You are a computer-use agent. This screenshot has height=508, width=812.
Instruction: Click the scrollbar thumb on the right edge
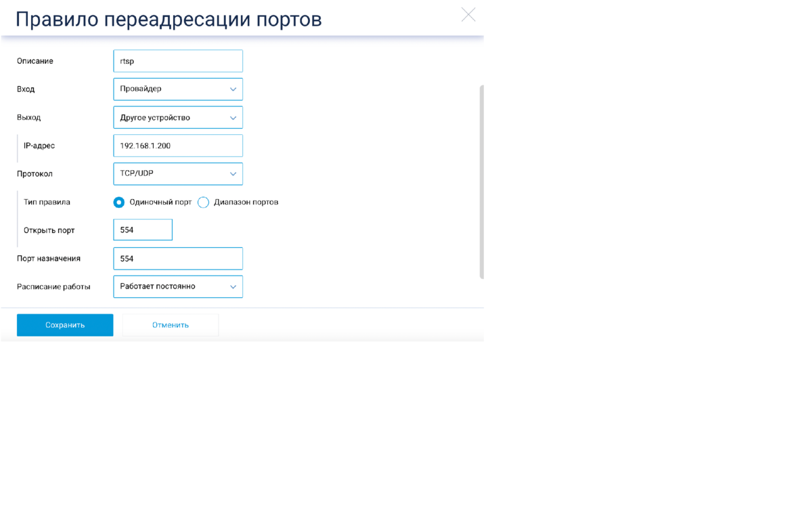(482, 179)
